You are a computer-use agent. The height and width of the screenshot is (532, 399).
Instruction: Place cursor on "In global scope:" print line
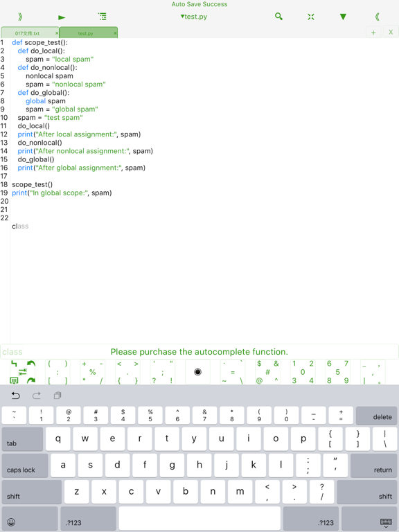62,193
